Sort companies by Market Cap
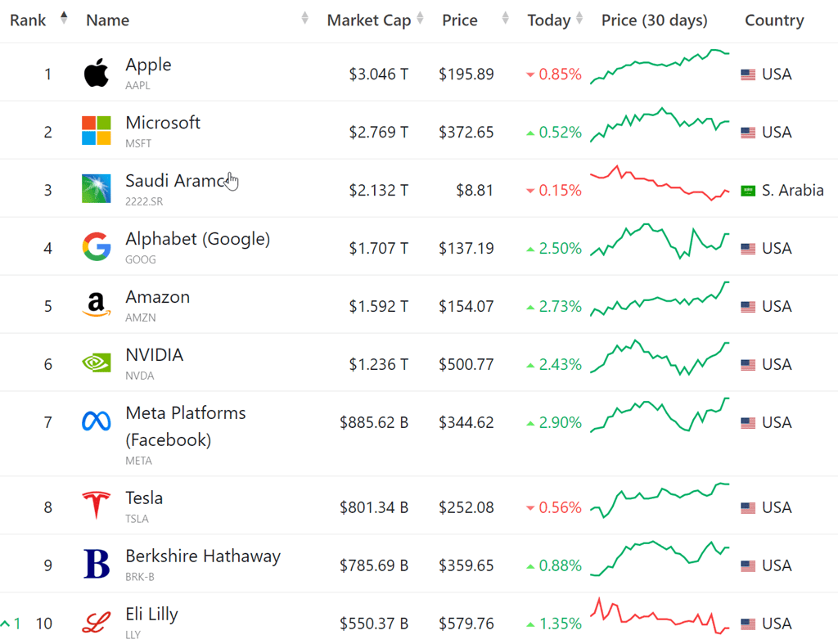The height and width of the screenshot is (644, 838). [x=420, y=19]
